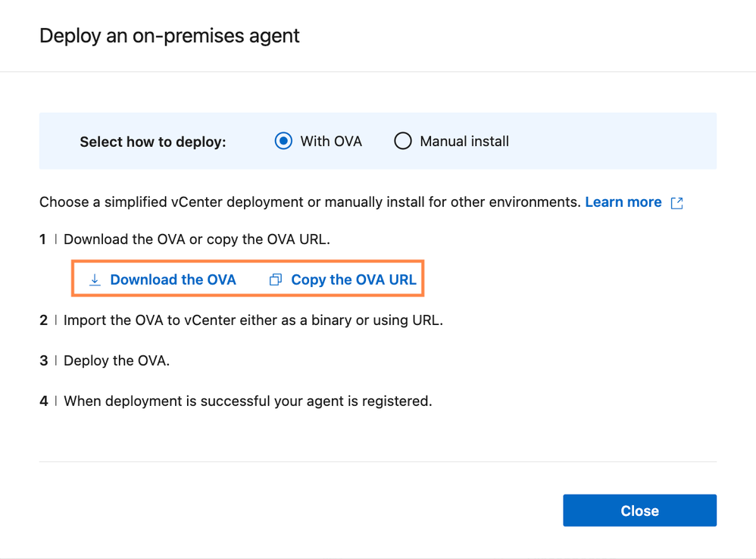This screenshot has height=559, width=756.
Task: Click the step number 3 marker
Action: (44, 361)
